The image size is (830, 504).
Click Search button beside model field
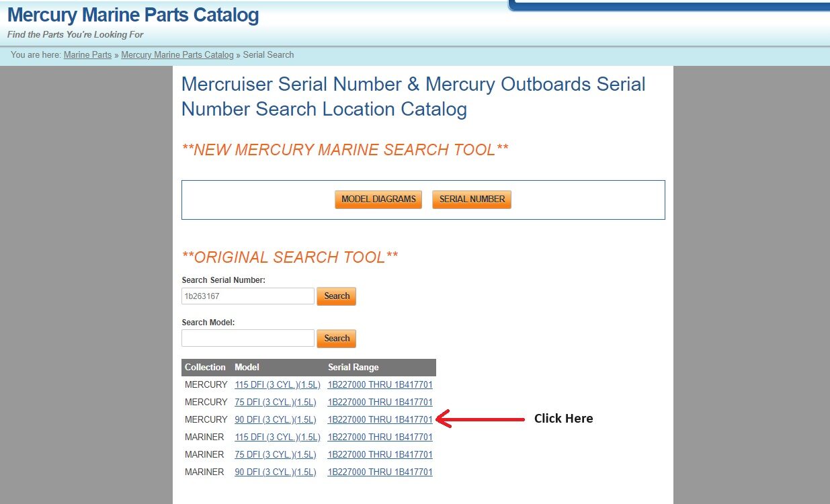tap(337, 339)
